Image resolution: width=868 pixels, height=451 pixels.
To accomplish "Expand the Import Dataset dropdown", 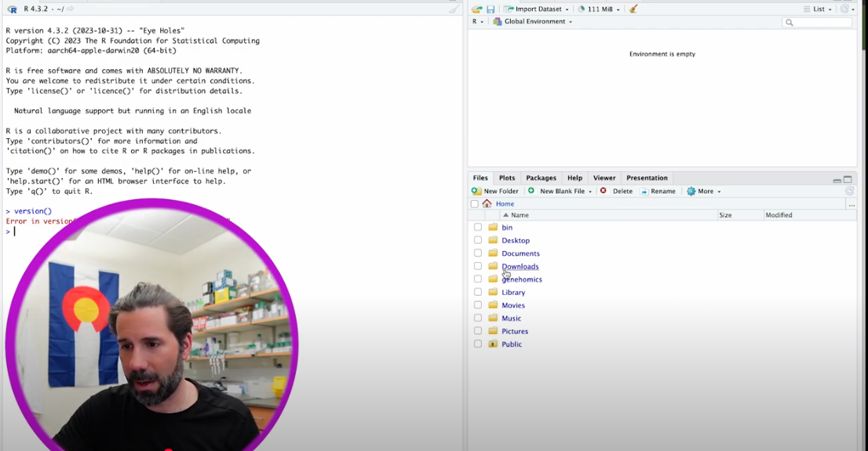I will [x=567, y=9].
